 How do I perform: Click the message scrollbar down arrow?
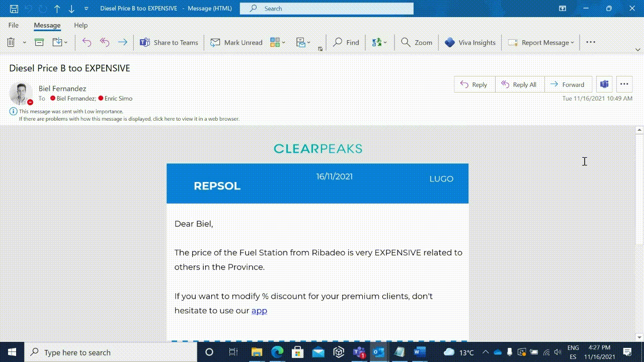point(639,337)
